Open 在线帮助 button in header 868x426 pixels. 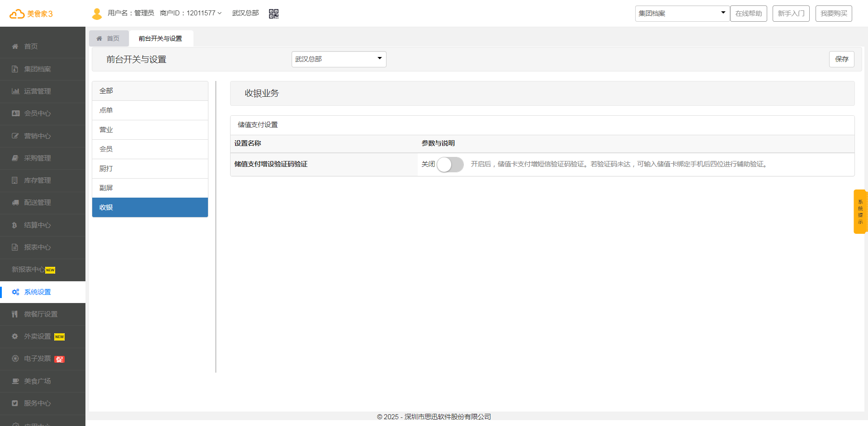click(748, 14)
